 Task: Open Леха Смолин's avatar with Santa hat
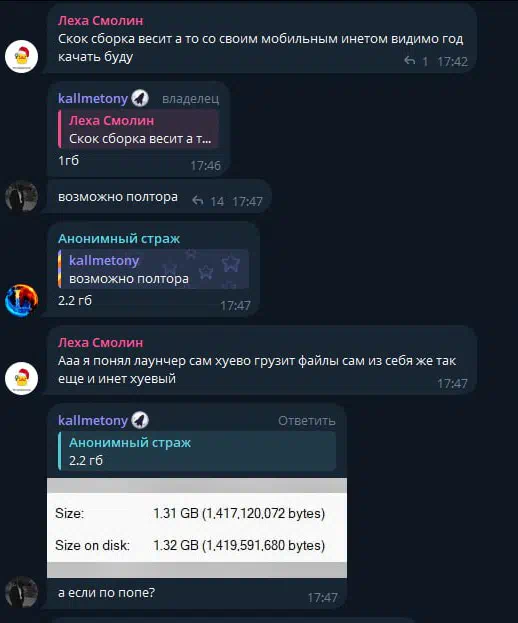[21, 56]
